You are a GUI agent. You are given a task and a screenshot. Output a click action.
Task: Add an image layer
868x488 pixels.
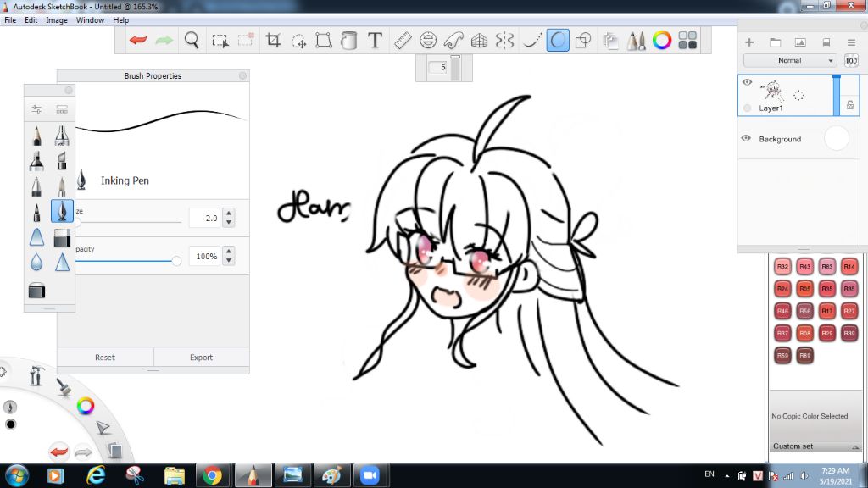pos(800,42)
